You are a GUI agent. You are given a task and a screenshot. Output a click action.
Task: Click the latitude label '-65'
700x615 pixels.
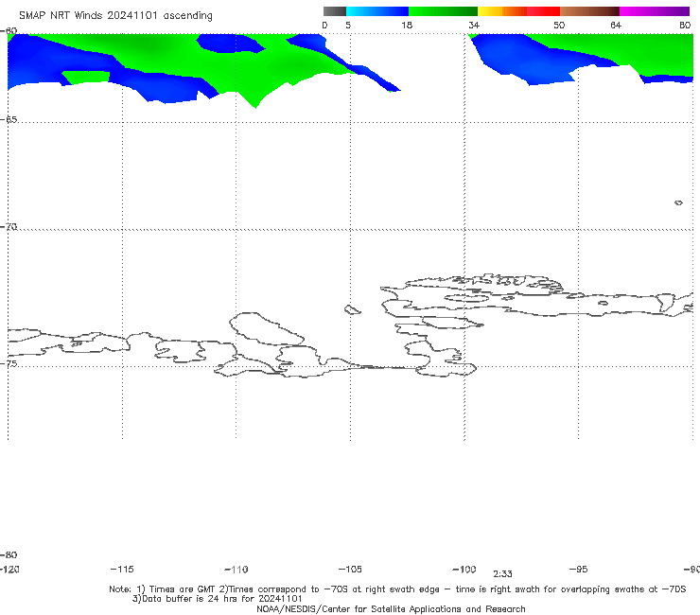[9, 120]
